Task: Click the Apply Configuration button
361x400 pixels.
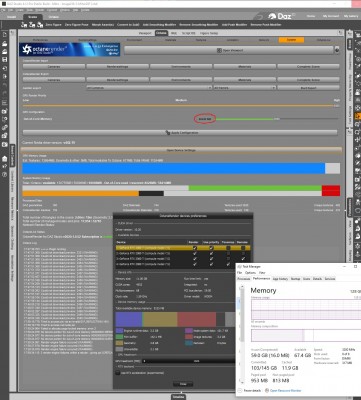Action: tap(180, 133)
